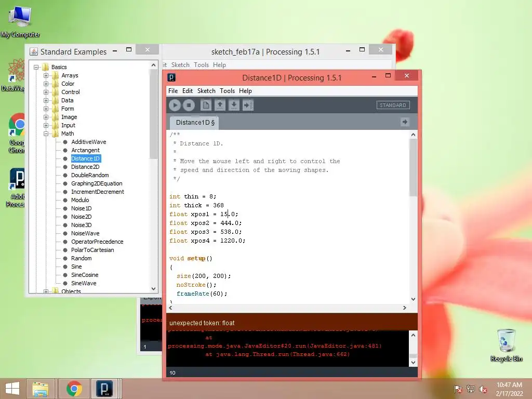The image size is (532, 399).
Task: Select the DoubleRandom example
Action: (90, 175)
